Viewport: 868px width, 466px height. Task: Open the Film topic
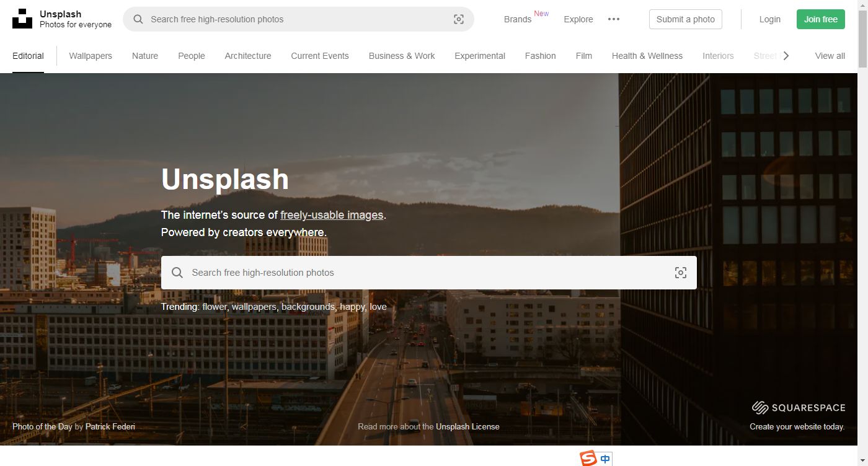tap(584, 56)
